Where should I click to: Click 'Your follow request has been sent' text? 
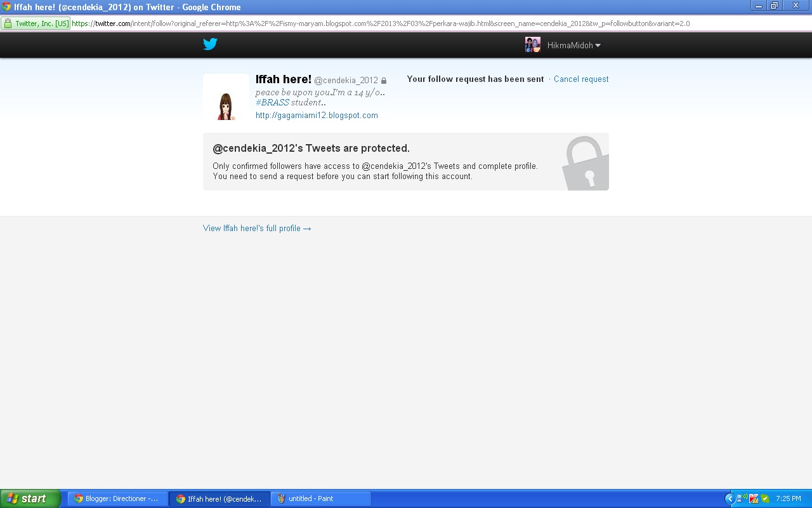coord(475,79)
